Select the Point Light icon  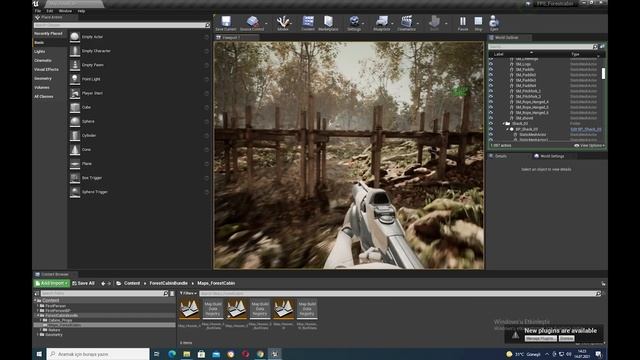click(x=75, y=79)
